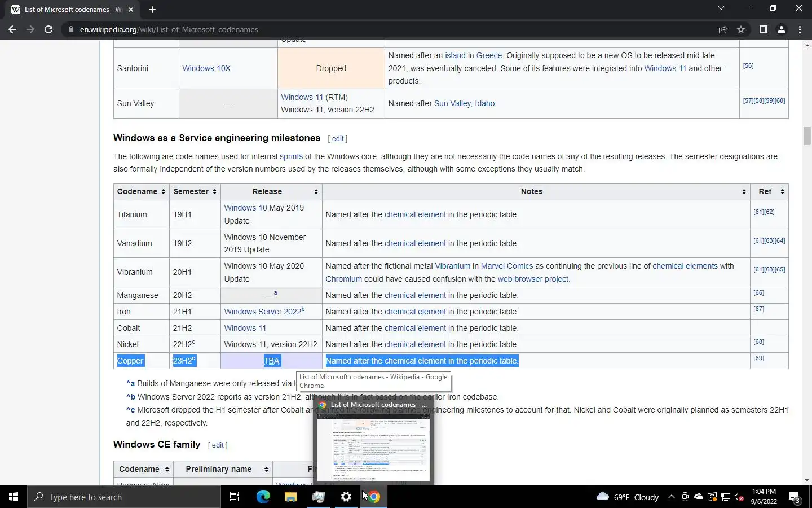Open reference [67] citation

pos(759,309)
